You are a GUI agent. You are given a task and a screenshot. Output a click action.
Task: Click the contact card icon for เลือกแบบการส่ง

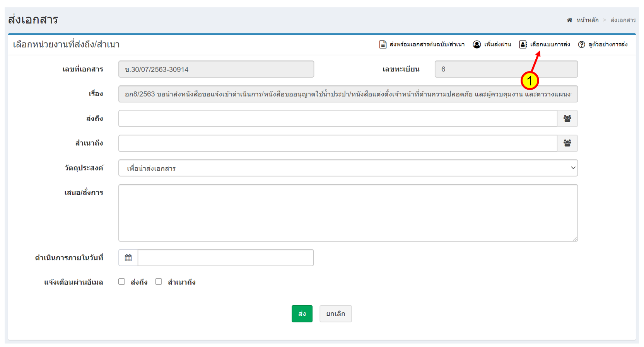point(523,44)
